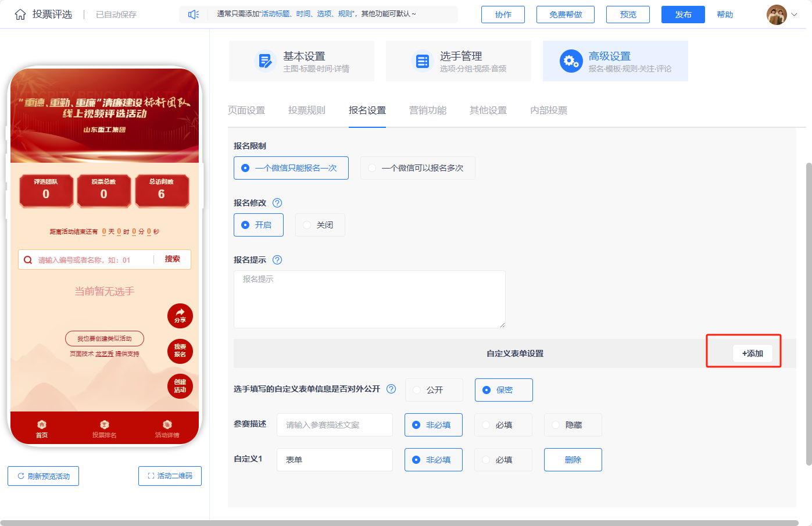Click the 免费帮做 button
Screen dimensions: 812x526
pos(566,15)
